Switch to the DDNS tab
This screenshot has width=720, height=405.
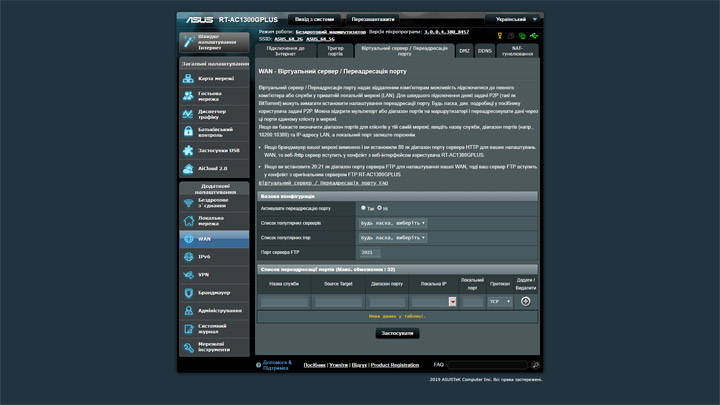click(484, 51)
